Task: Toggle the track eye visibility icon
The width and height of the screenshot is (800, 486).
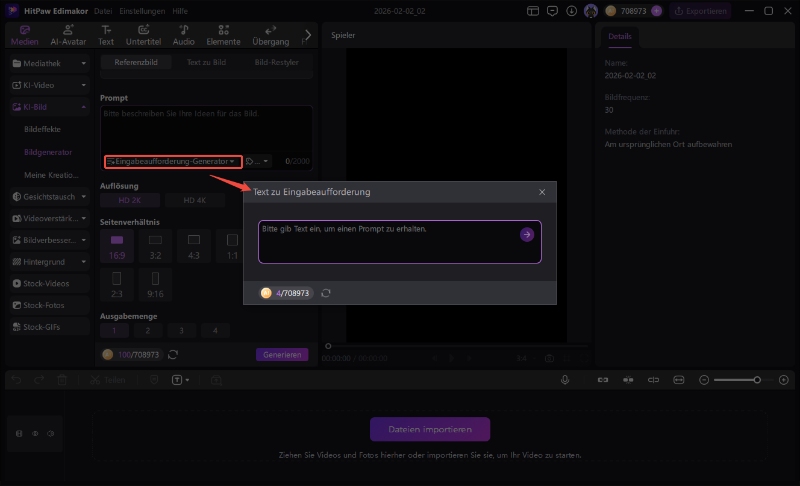Action: 36,434
